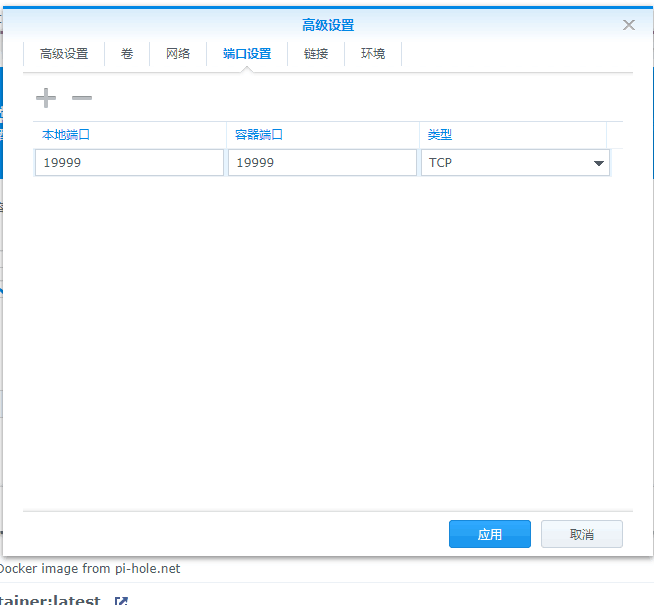Viewport: 654px width, 605px height.
Task: Click the 高级设置 dialog title bar
Action: 328,25
